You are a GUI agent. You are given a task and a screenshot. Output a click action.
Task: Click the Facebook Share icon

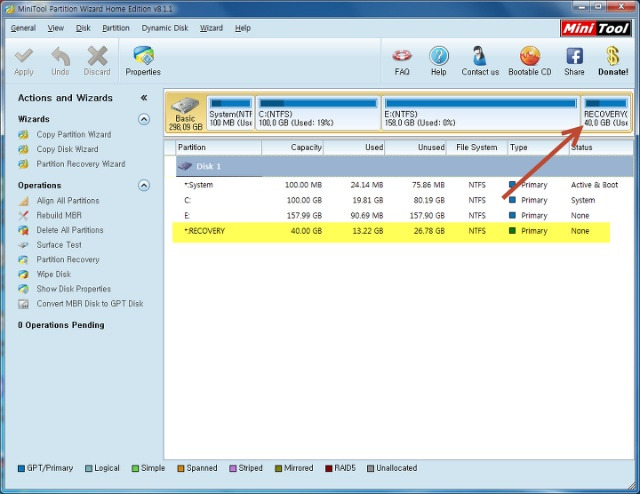click(x=574, y=56)
